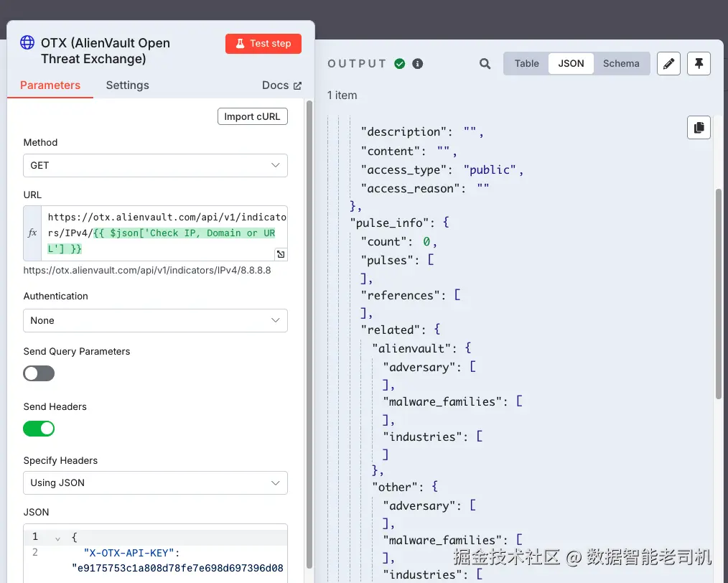
Task: Click the "public" value in output
Action: [x=490, y=170]
